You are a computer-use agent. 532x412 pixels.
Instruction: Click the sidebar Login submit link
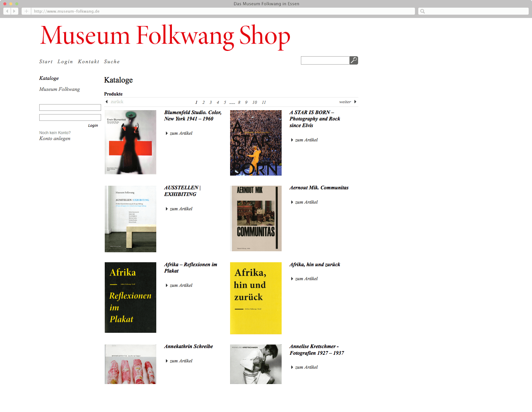(93, 125)
